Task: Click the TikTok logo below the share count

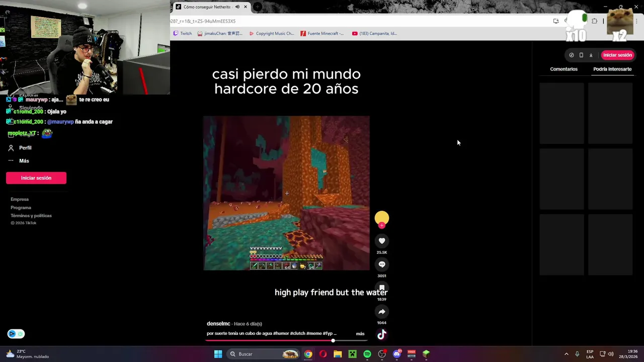Action: click(382, 335)
